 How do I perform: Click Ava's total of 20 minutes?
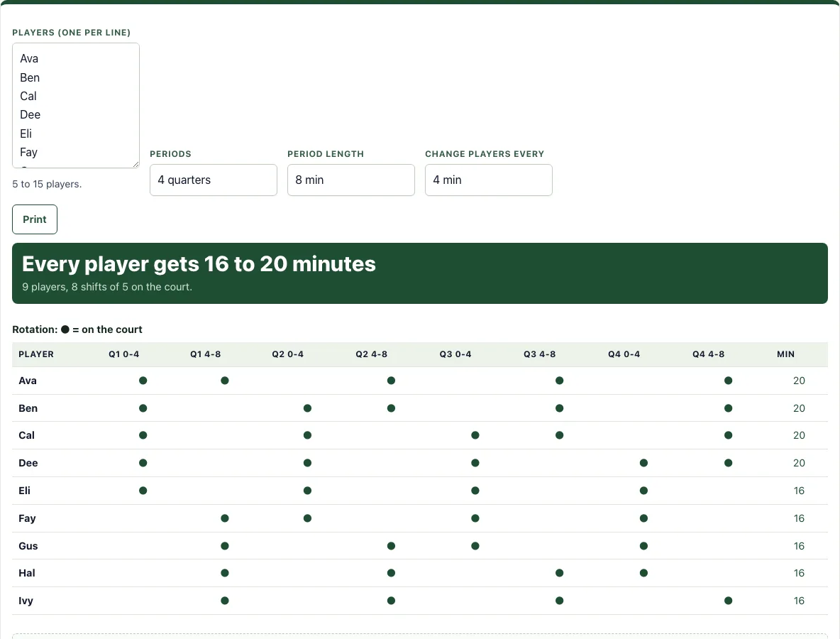[799, 381]
